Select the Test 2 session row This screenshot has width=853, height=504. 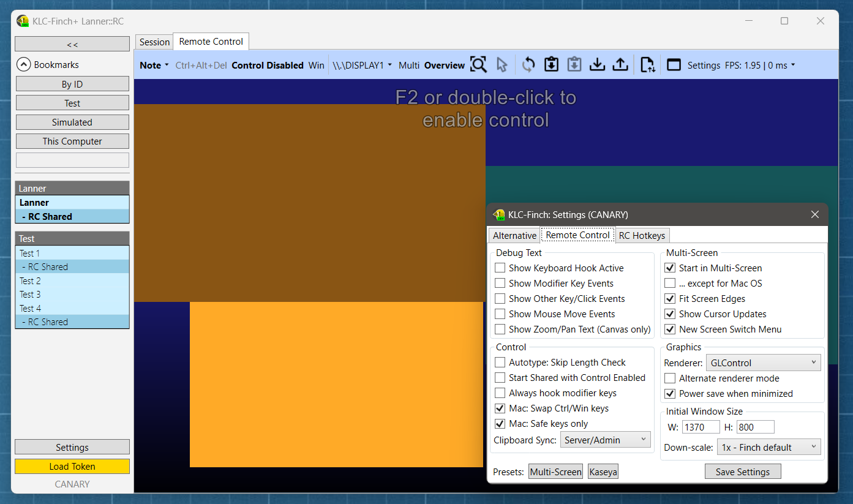click(x=72, y=280)
